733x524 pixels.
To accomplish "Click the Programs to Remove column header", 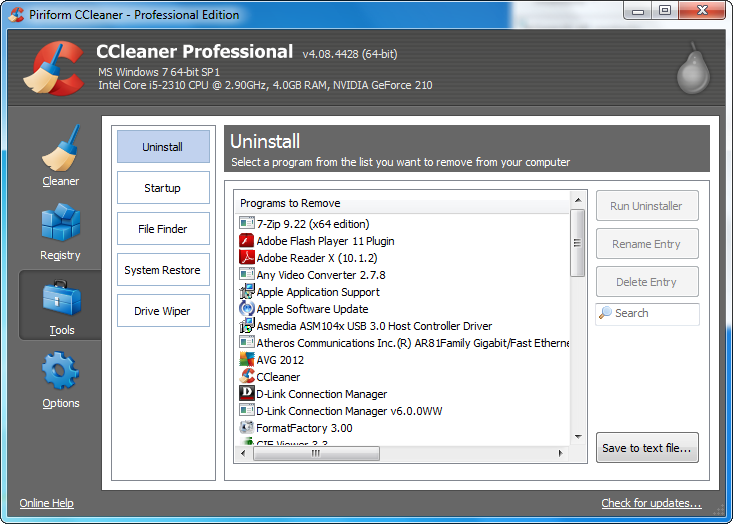I will 402,203.
